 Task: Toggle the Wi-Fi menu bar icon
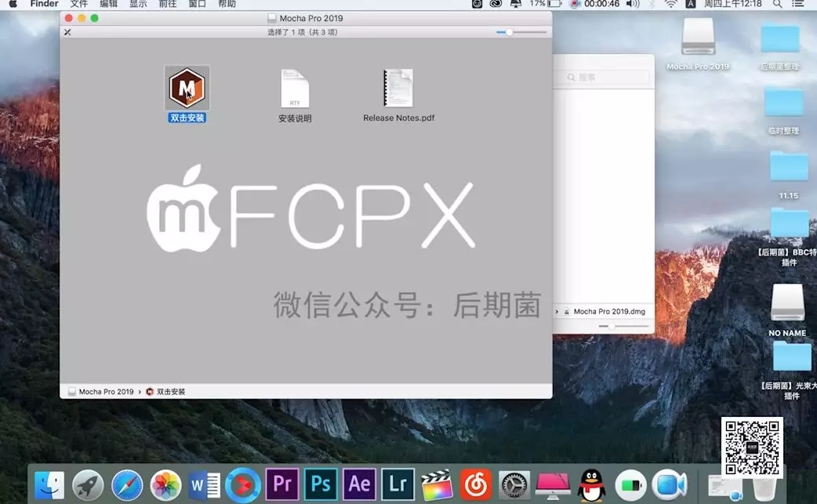(x=671, y=4)
